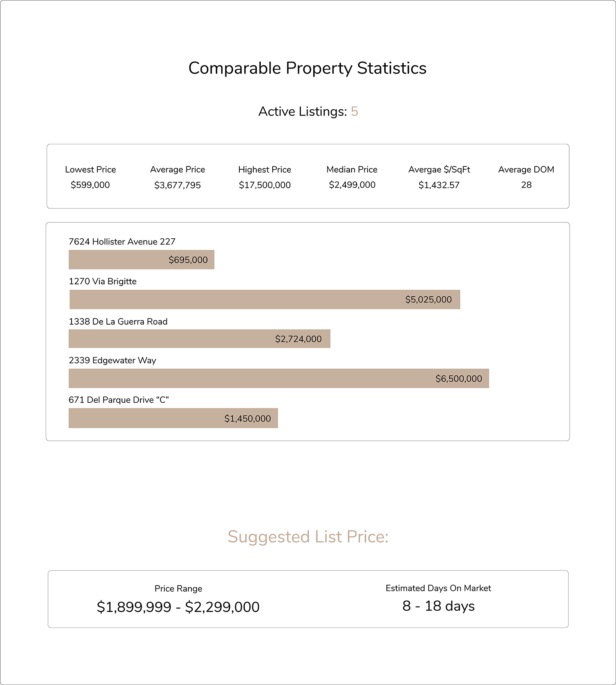The width and height of the screenshot is (616, 685).
Task: Open the 2339 Edgewater Way address label
Action: pos(113,360)
